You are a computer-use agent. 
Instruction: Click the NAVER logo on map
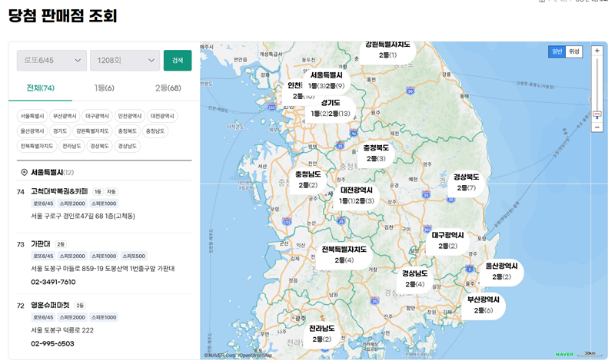pos(564,354)
